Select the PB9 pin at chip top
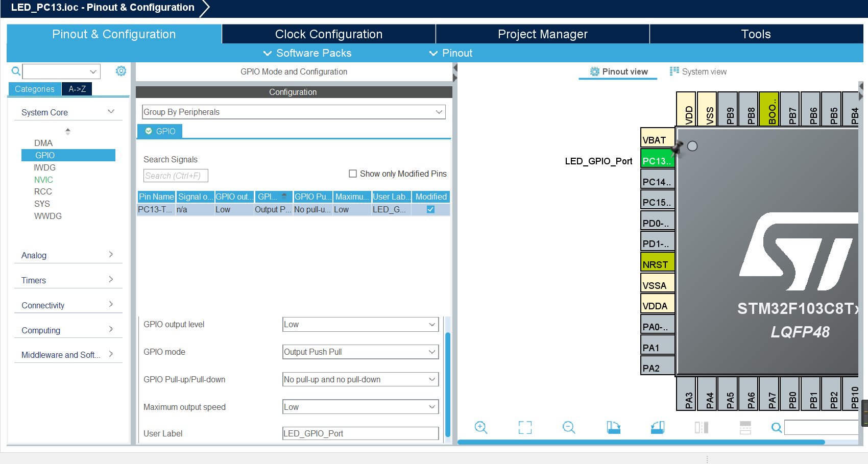The image size is (868, 464). (x=728, y=109)
